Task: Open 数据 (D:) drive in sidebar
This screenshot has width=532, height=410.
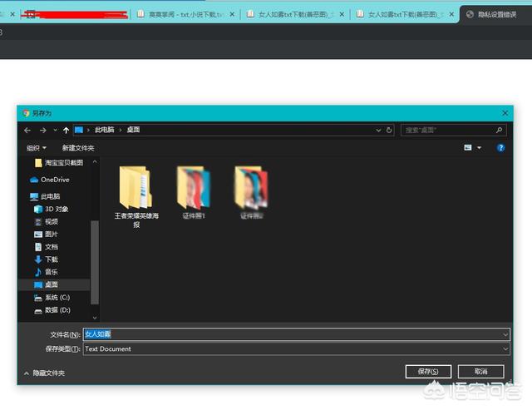Action: [x=52, y=310]
